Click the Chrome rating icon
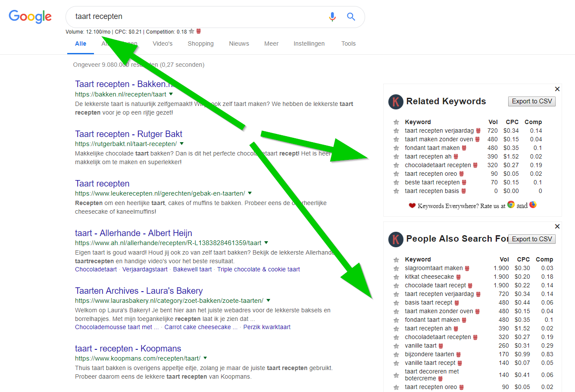 tap(511, 205)
